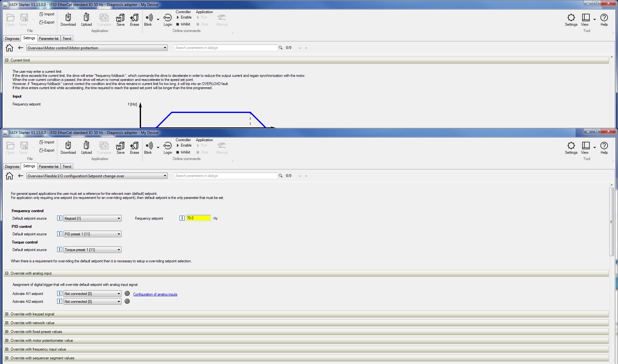Image resolution: width=618 pixels, height=364 pixels.
Task: Collapse the Current limit section
Action: click(7, 60)
